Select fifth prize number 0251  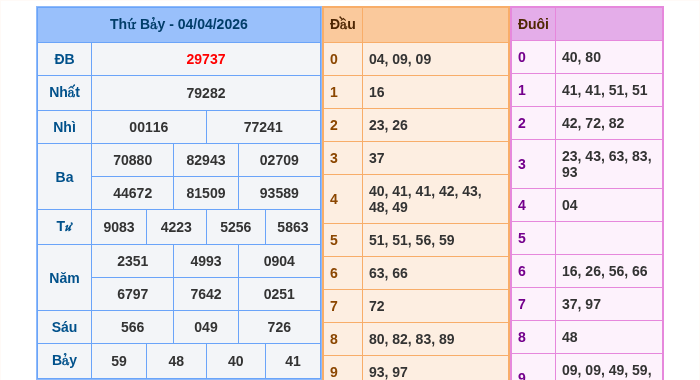click(x=279, y=294)
